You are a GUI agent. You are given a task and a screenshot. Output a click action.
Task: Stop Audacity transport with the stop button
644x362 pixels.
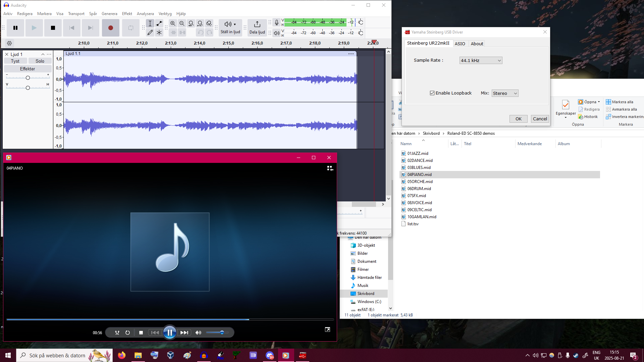point(53,28)
